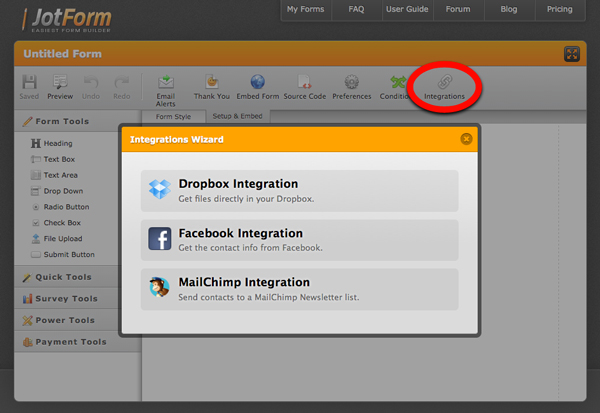Click the Integrations chain-link icon
The height and width of the screenshot is (413, 600).
click(445, 82)
